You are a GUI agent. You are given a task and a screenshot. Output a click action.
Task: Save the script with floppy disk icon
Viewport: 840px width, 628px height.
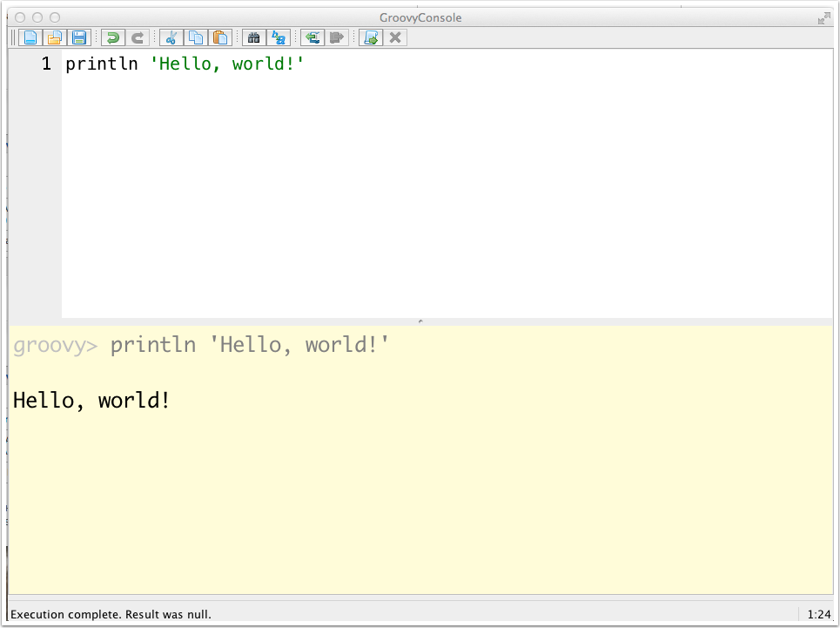(79, 37)
